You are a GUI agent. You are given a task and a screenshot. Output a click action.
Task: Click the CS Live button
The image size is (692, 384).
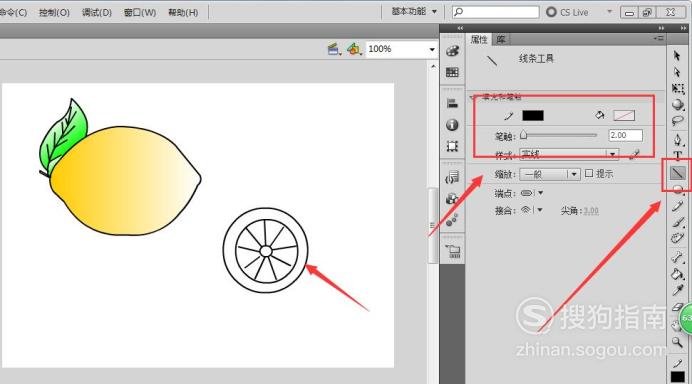pyautogui.click(x=568, y=12)
